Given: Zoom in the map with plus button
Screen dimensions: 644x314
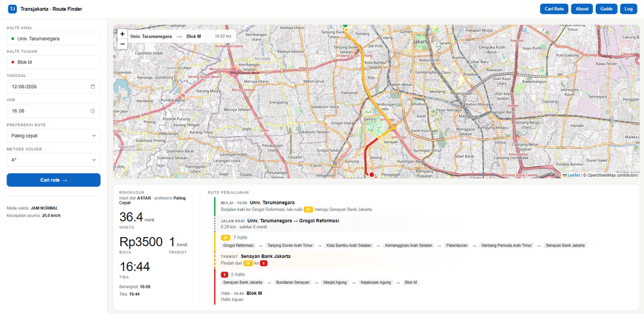Looking at the screenshot, I should tap(122, 34).
